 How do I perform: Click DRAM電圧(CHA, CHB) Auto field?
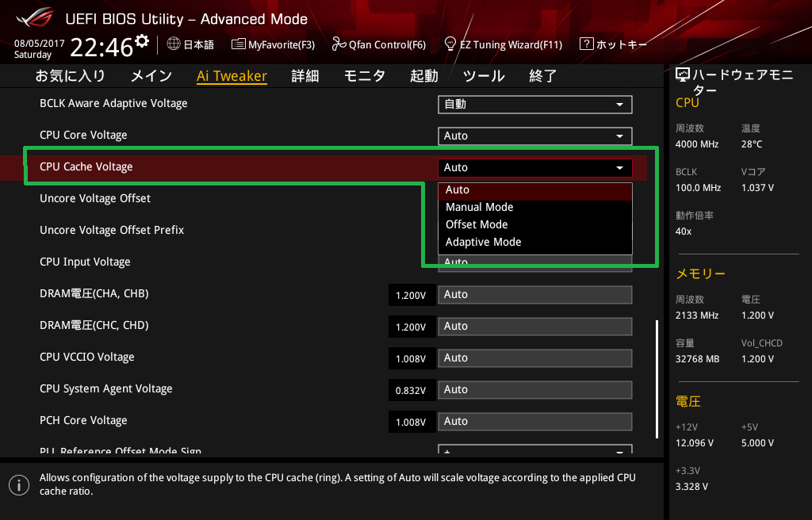coord(535,295)
